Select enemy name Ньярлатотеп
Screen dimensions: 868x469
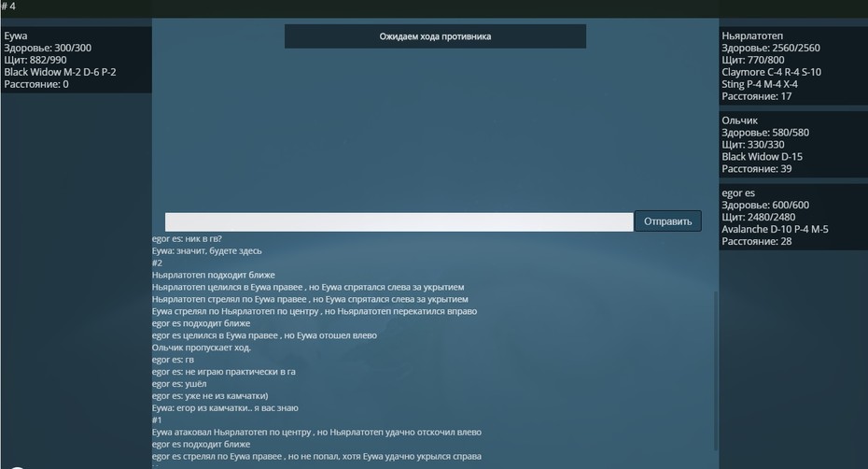coord(751,36)
